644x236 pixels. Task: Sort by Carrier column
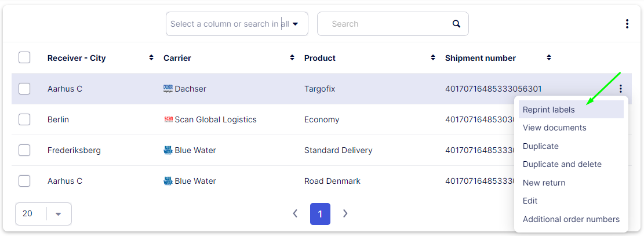[292, 58]
